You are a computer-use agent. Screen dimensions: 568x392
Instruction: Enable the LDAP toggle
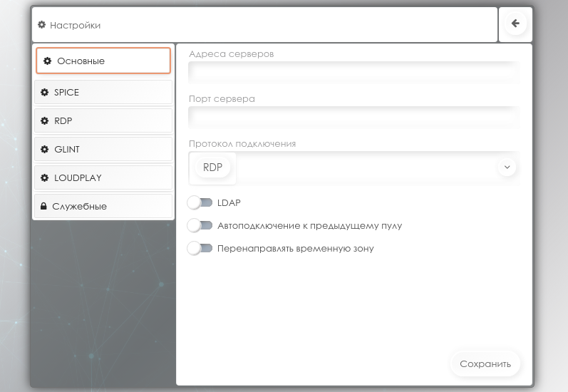point(200,203)
